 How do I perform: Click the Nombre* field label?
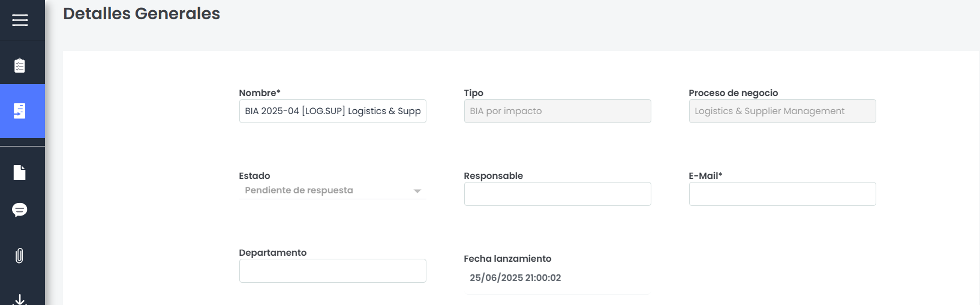click(260, 93)
